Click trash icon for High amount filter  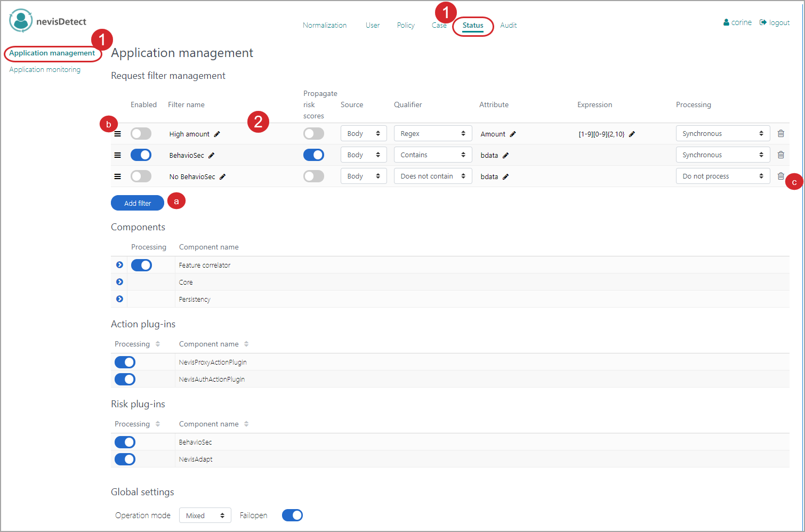point(780,134)
